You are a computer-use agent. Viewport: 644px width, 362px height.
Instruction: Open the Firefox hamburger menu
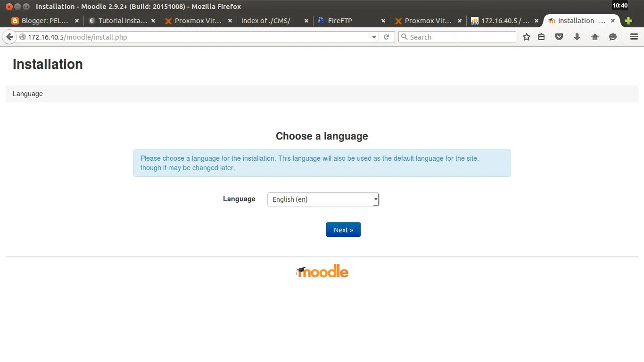(634, 37)
